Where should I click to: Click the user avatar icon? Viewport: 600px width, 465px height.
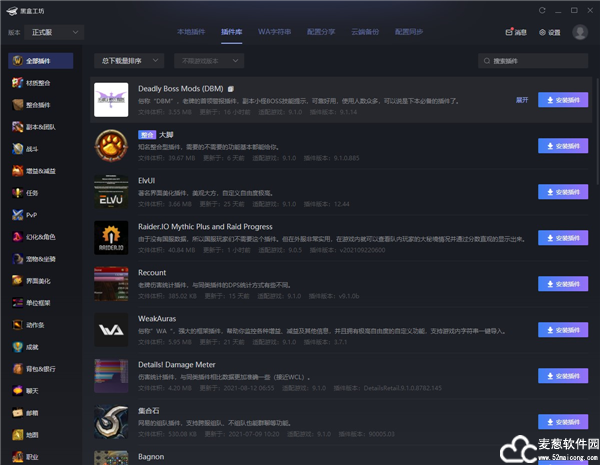point(580,32)
